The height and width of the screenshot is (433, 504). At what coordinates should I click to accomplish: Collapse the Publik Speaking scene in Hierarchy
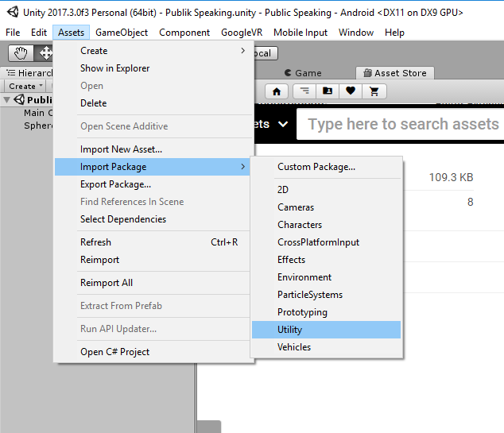point(6,100)
